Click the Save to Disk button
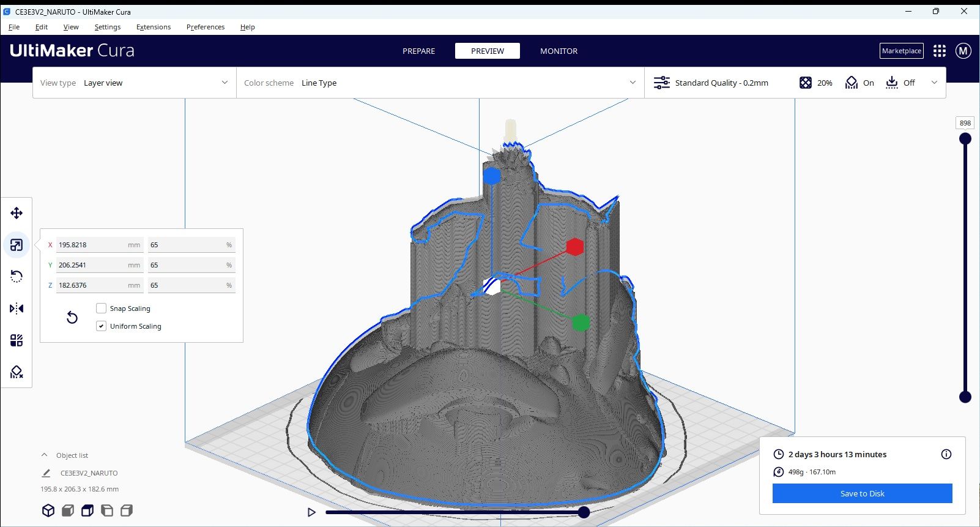 (x=863, y=493)
